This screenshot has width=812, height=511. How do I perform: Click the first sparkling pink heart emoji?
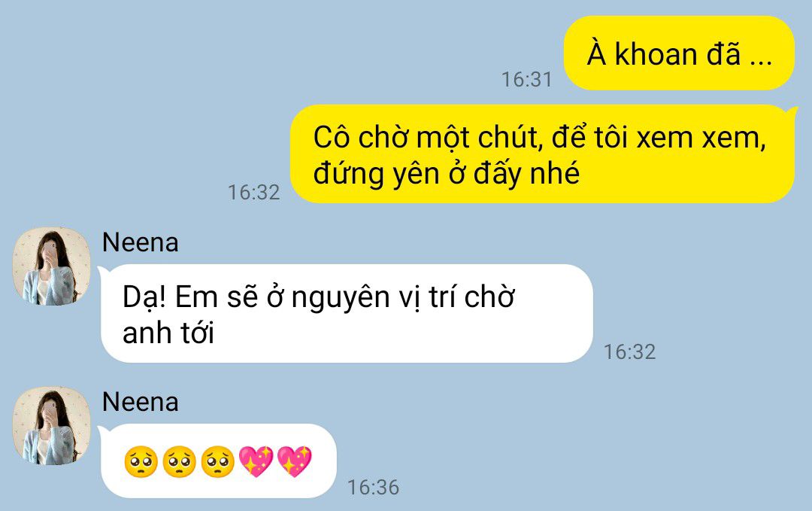256,461
